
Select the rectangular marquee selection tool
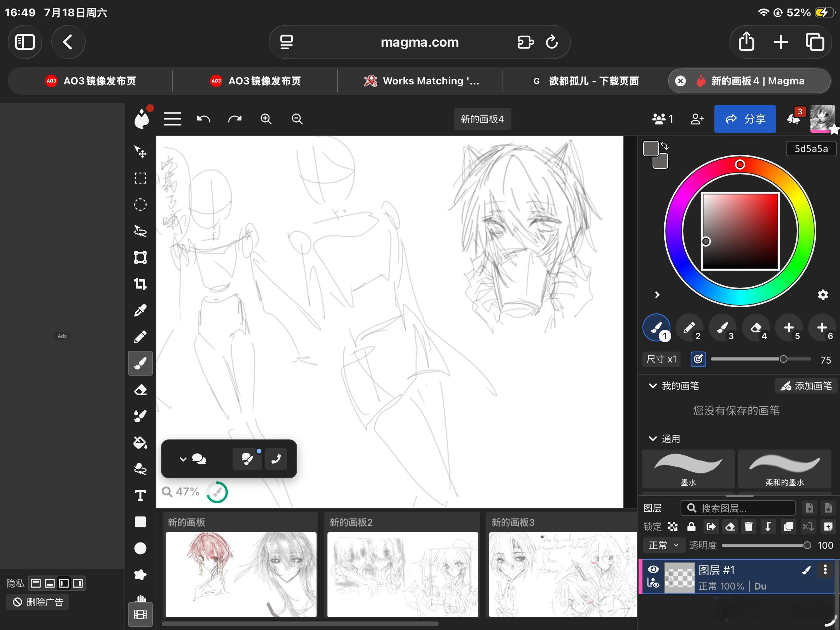coord(140,178)
